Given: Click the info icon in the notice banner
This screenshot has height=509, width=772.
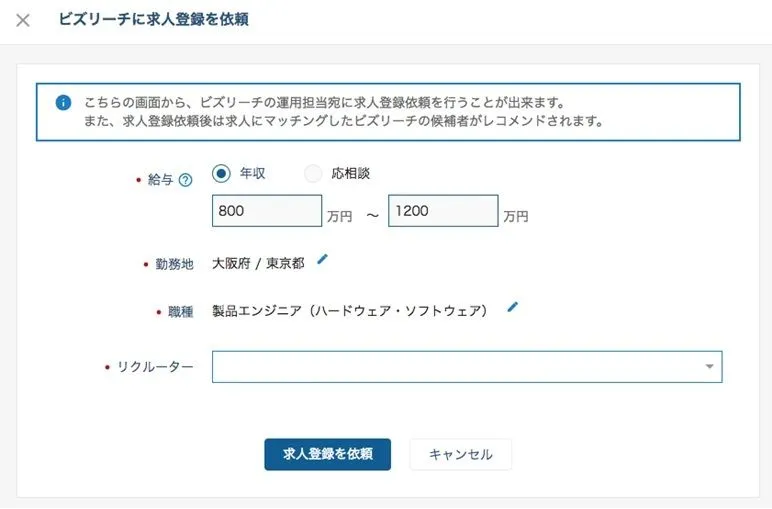Looking at the screenshot, I should pyautogui.click(x=64, y=103).
